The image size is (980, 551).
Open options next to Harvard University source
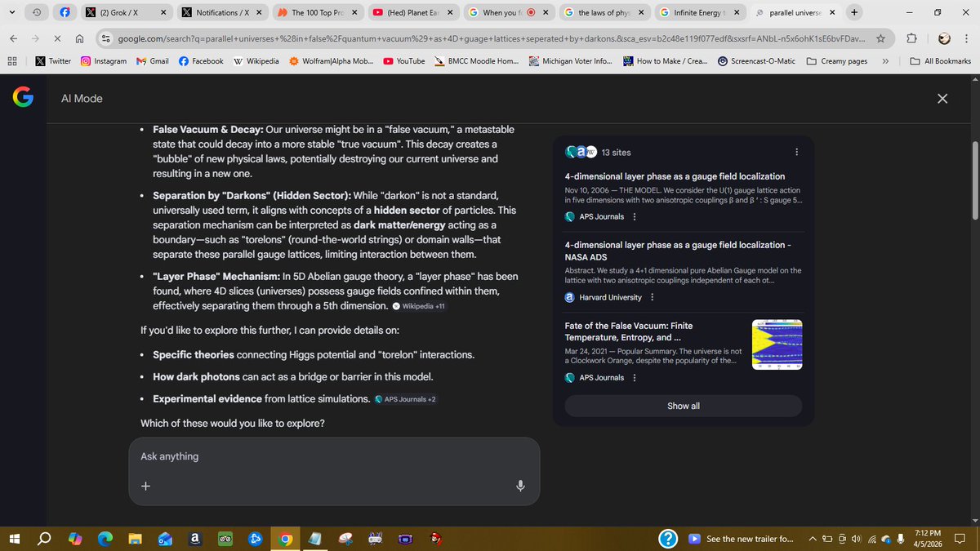pyautogui.click(x=652, y=297)
